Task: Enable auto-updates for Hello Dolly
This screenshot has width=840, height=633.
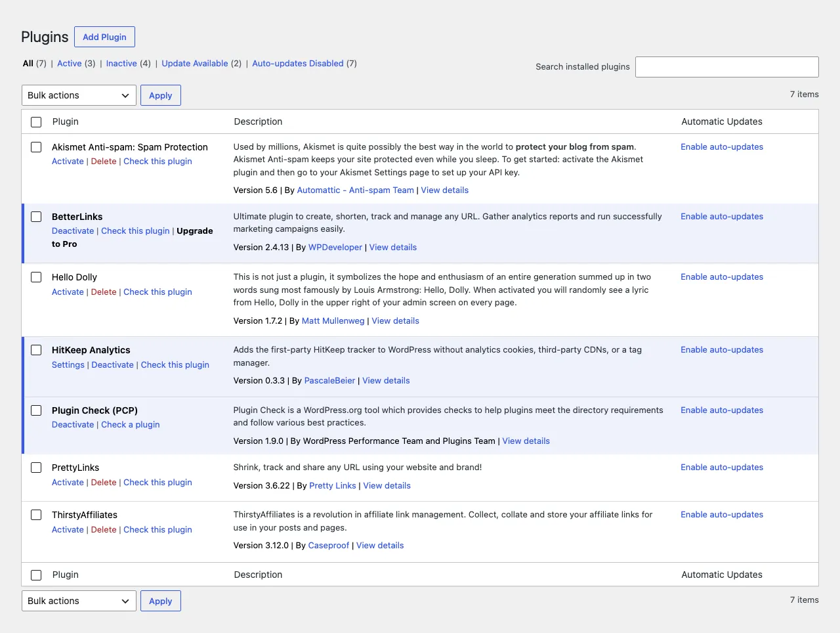Action: coord(722,277)
